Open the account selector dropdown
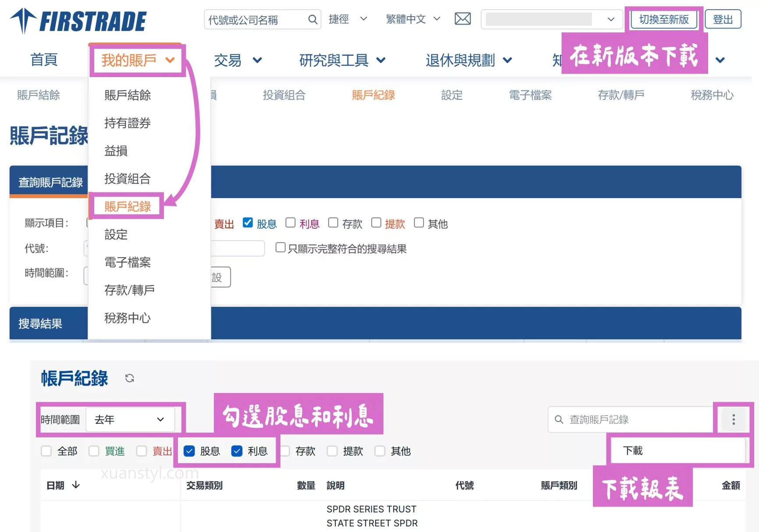The image size is (759, 532). coord(552,19)
